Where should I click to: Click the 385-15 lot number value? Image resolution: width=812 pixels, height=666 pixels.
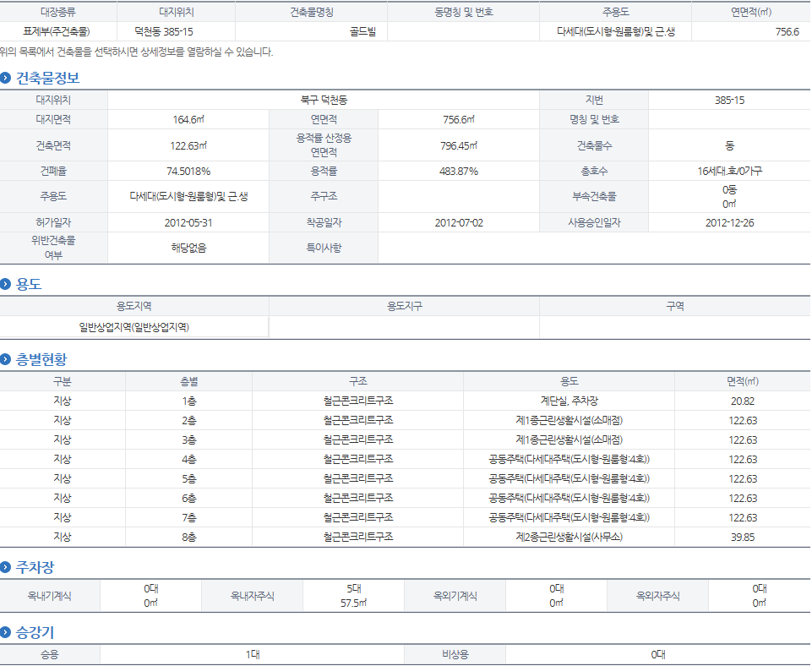click(729, 100)
